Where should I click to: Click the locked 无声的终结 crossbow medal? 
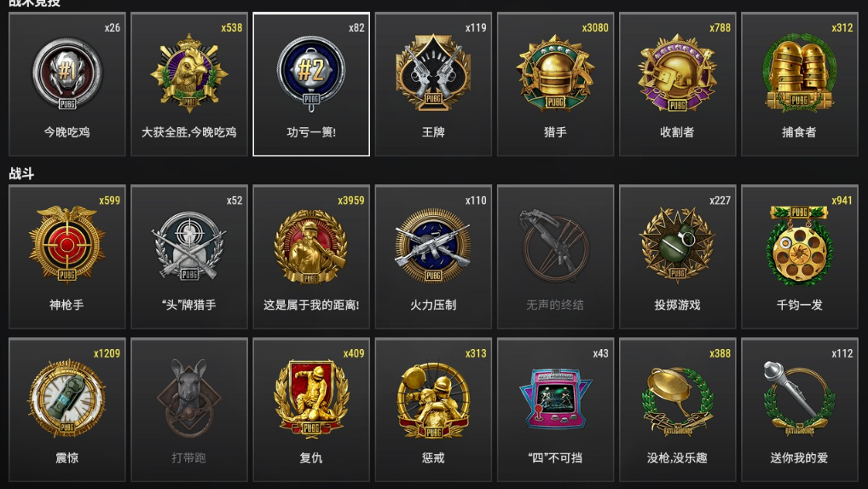tap(555, 257)
